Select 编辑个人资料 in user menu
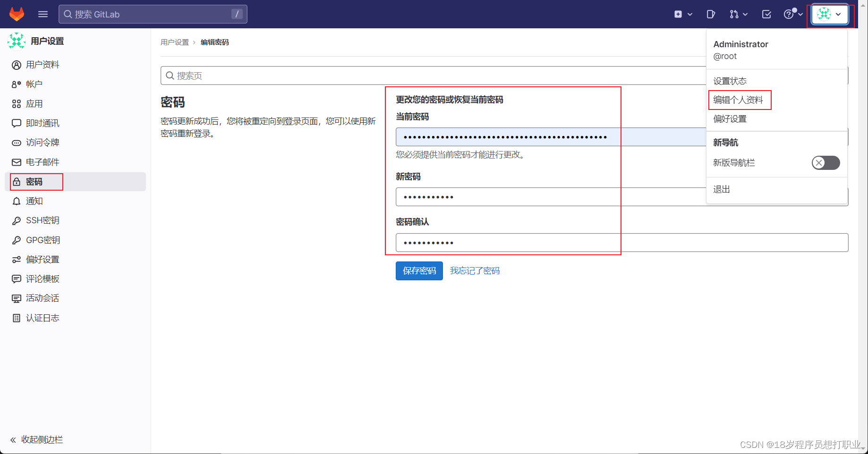 (x=777, y=100)
